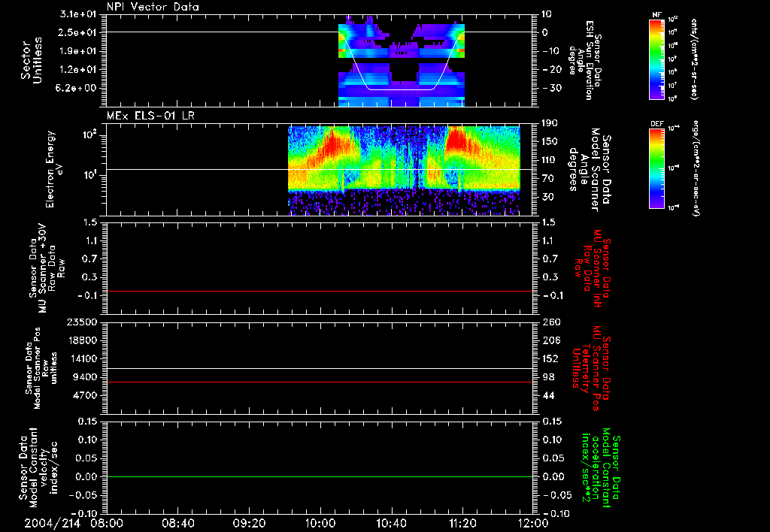The width and height of the screenshot is (770, 532).
Task: Click the red line in MU Scanner raw plot
Action: coord(320,291)
